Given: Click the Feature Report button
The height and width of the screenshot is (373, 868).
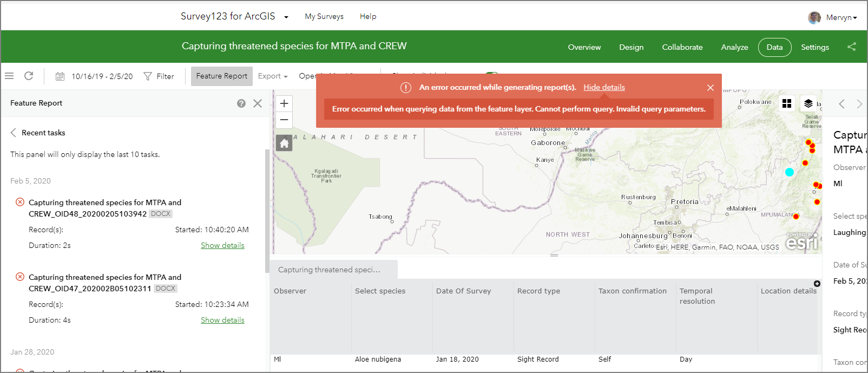Looking at the screenshot, I should 222,76.
